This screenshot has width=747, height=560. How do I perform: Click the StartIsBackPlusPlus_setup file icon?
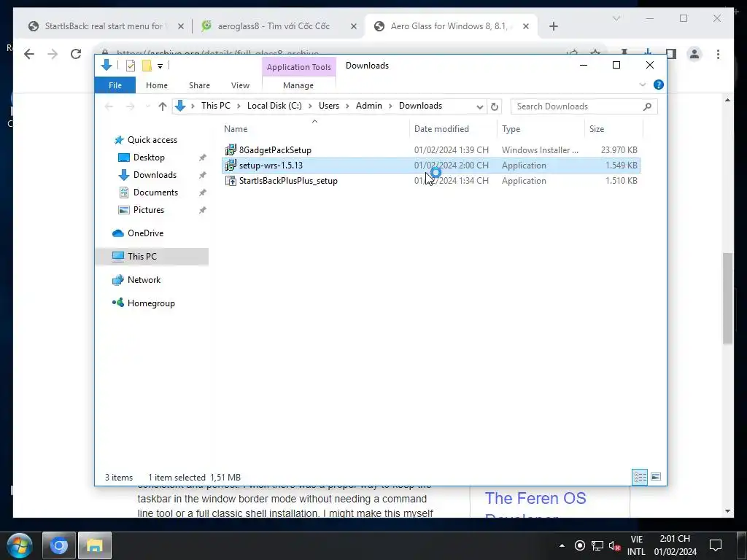click(231, 181)
